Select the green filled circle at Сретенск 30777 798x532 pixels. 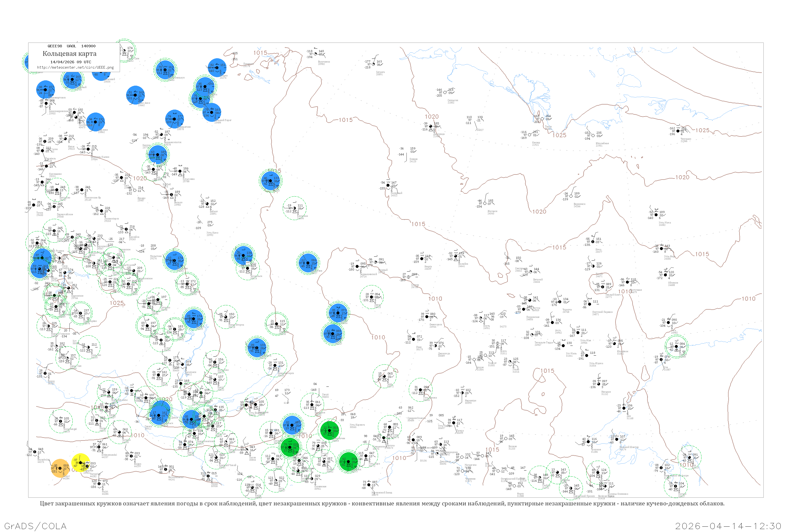coord(348,462)
